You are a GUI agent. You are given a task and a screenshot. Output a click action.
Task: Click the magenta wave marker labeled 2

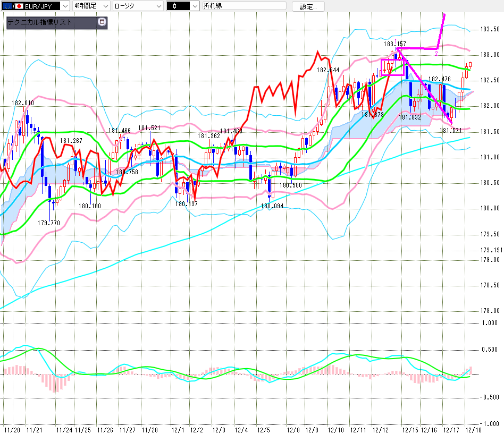436,54
